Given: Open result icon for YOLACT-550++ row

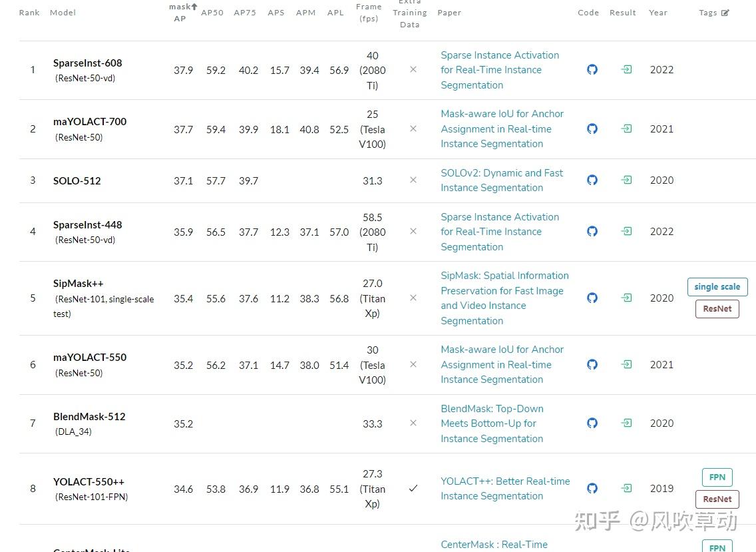Looking at the screenshot, I should (x=626, y=488).
